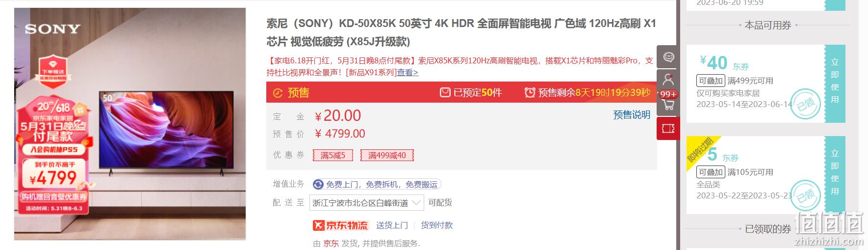Screen dimensions: 868x250
Task: Select the 满499减40 coupon tag
Action: (x=387, y=155)
